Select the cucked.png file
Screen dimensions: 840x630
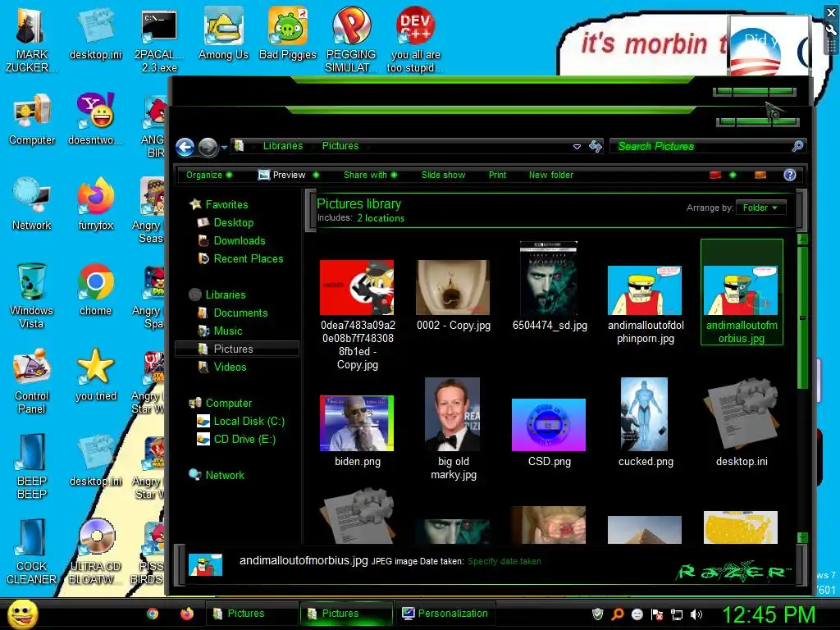645,422
